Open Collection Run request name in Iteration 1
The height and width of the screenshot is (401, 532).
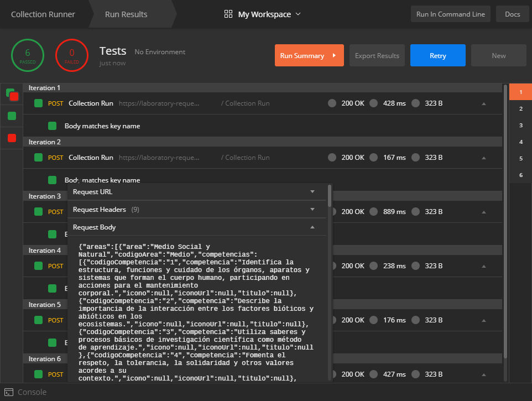point(91,103)
